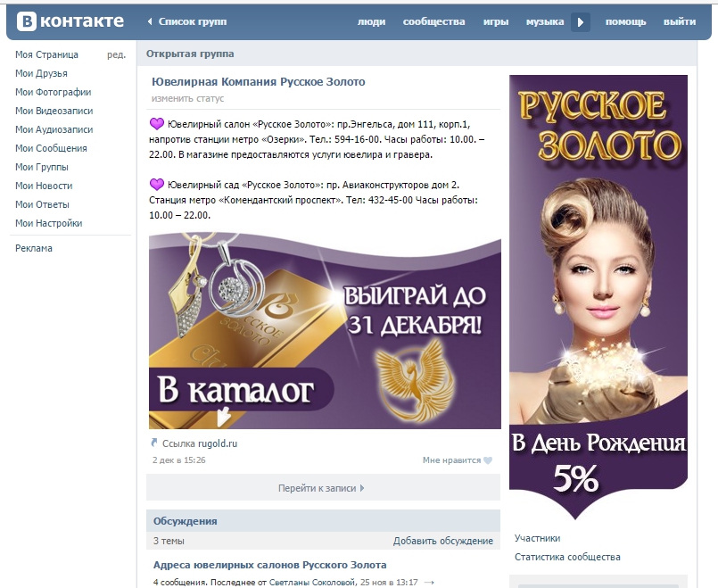Screen dimensions: 718x588
Task: Click the purple heart before Ювелирный сад
Action: (x=157, y=184)
